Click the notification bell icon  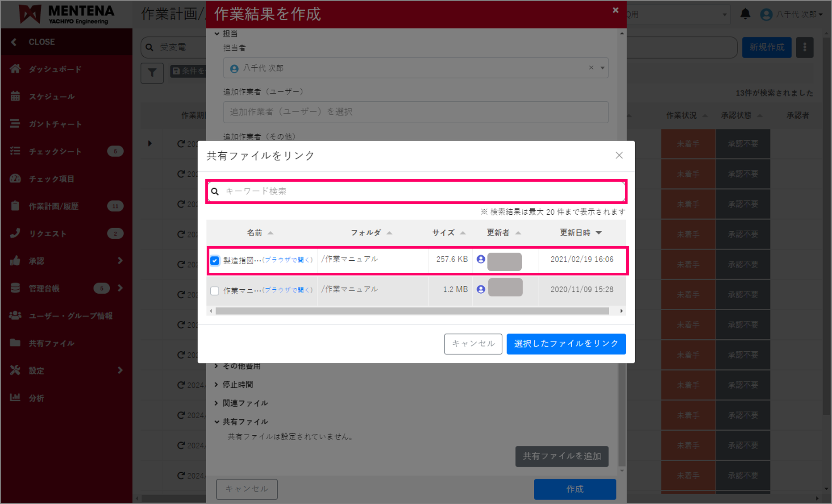(745, 14)
